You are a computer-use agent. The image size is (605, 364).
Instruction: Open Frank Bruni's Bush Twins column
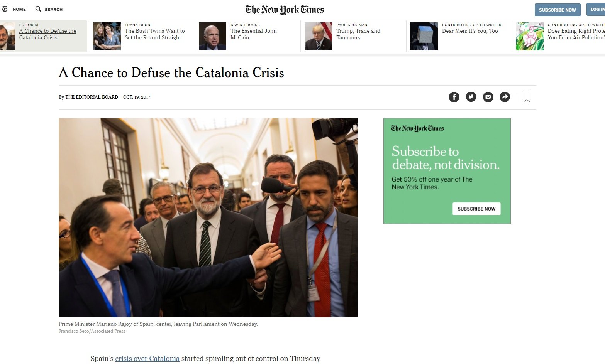[155, 34]
